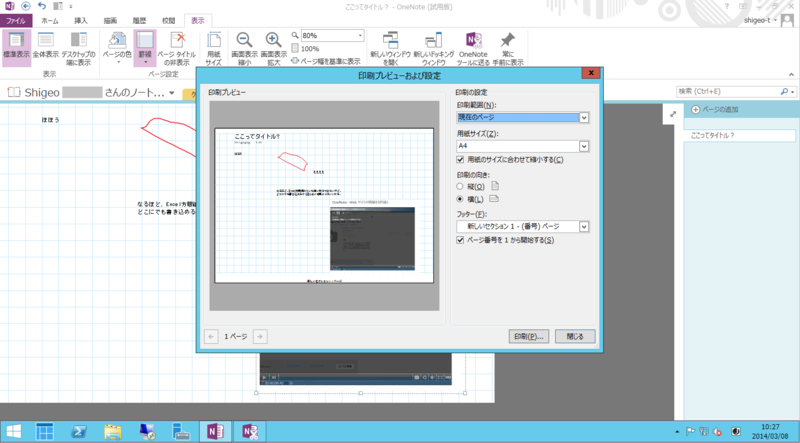
Task: Open the 80% zoom level dropdown
Action: coord(360,35)
